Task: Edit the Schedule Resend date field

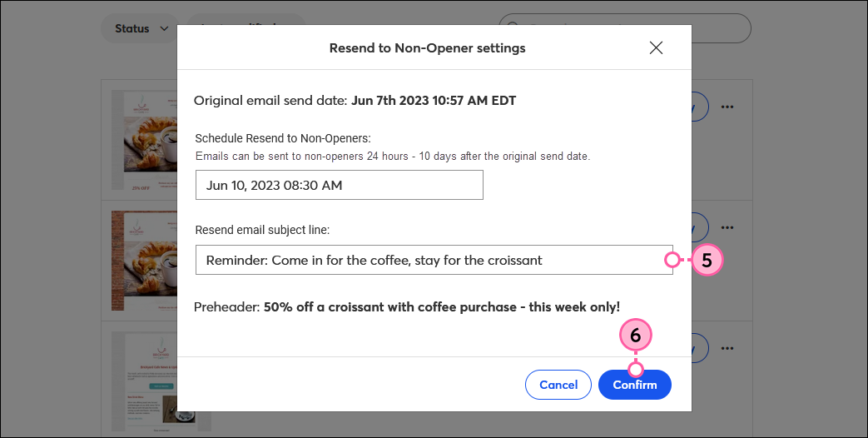Action: coord(339,185)
